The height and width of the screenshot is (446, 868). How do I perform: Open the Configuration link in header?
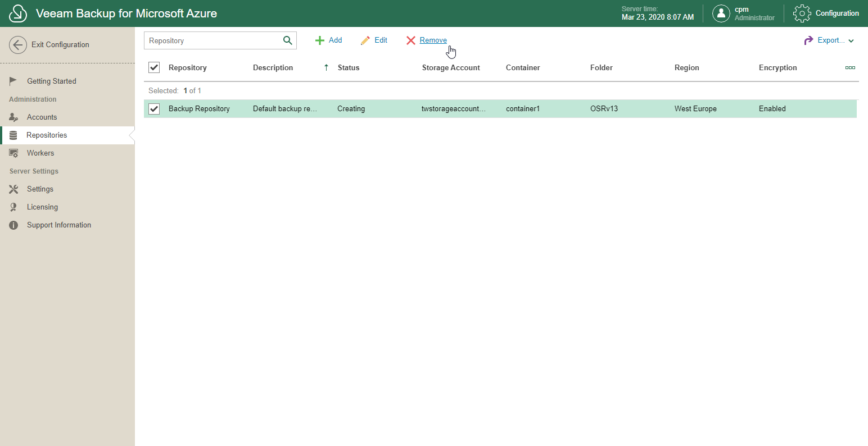tap(837, 13)
